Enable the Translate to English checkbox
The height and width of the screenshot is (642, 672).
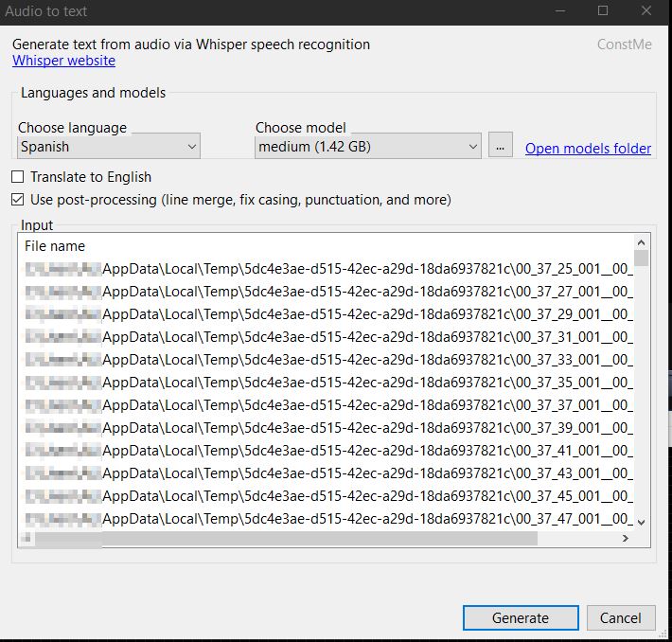coord(18,177)
